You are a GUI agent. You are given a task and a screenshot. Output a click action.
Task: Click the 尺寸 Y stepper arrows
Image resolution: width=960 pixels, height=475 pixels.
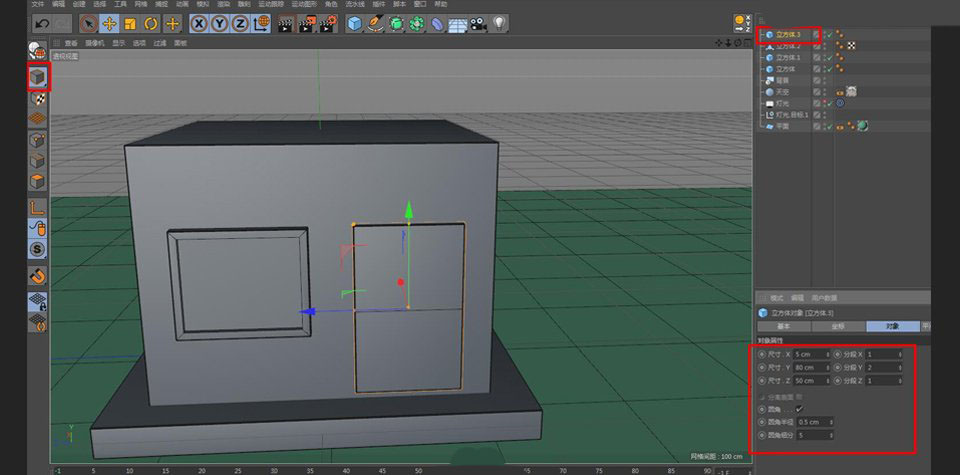point(828,367)
